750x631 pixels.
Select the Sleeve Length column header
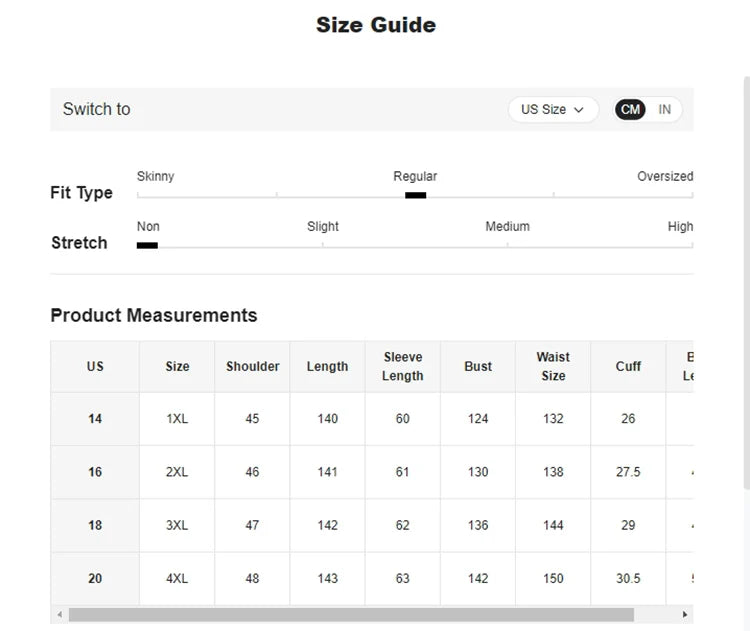[x=402, y=367]
